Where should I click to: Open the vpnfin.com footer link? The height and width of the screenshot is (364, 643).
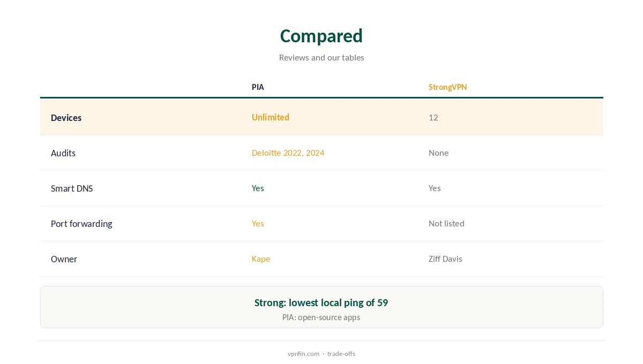click(x=303, y=353)
